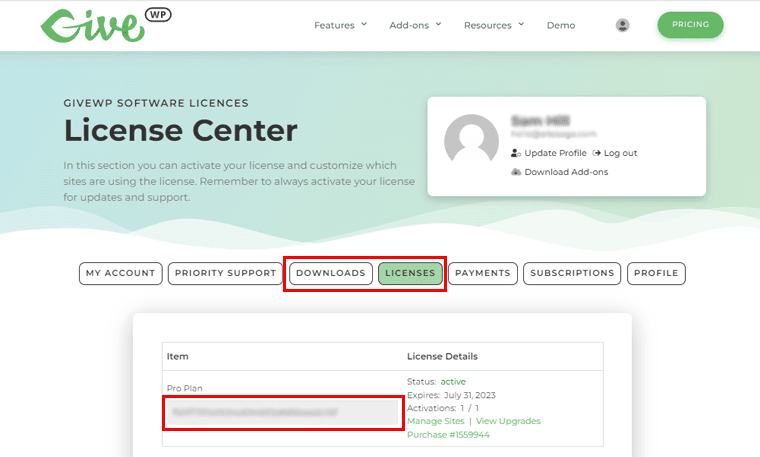Open Download Add-ons link

pos(566,172)
